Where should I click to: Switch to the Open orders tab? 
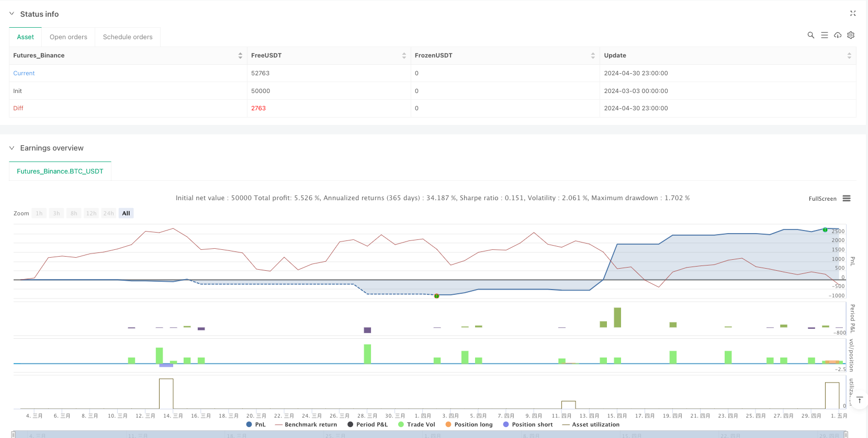pos(69,37)
